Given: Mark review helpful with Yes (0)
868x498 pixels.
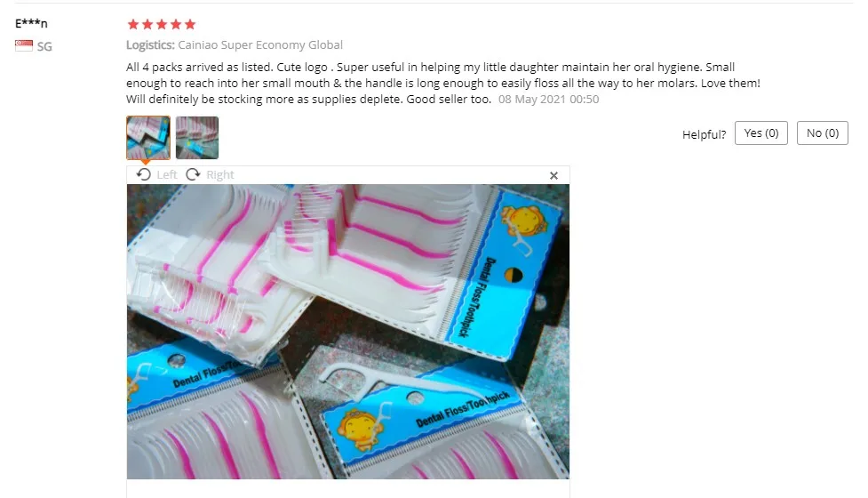Looking at the screenshot, I should tap(761, 133).
